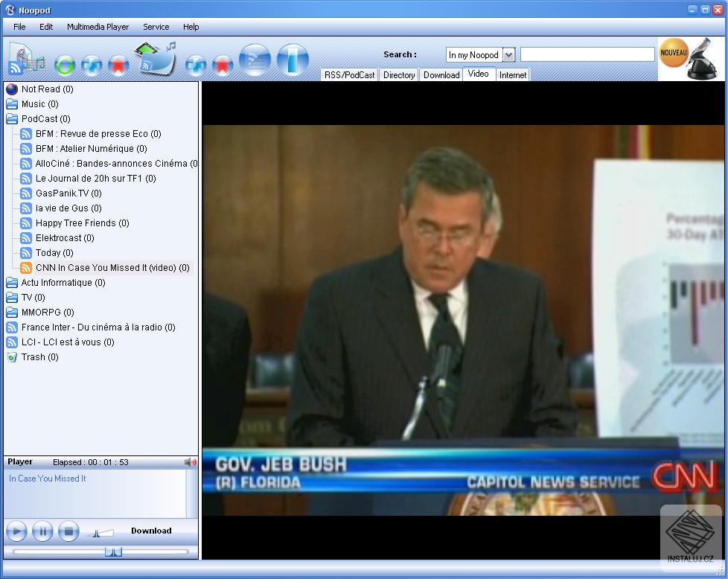Click the second blue plus add-folder button

pos(196,65)
